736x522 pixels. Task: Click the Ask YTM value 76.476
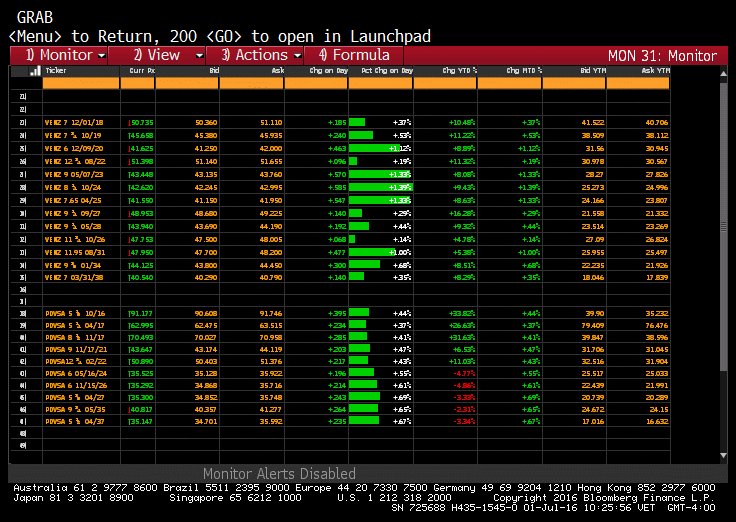coord(657,326)
